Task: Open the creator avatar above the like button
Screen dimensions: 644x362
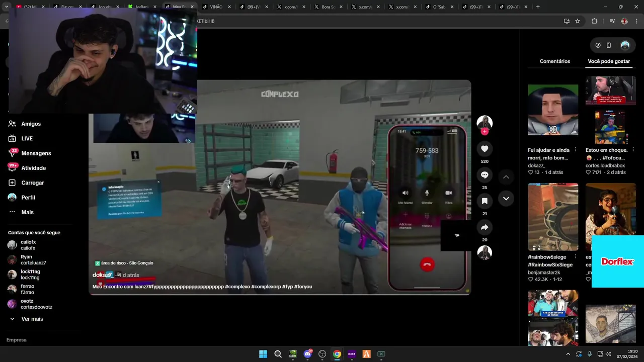Action: 485,122
